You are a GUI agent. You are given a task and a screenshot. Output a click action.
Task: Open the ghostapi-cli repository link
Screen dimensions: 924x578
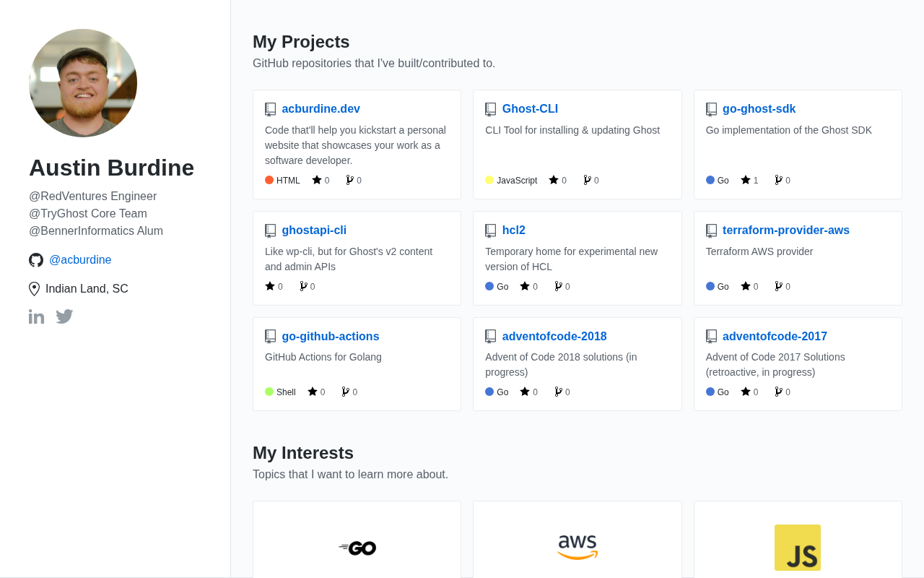pos(314,230)
